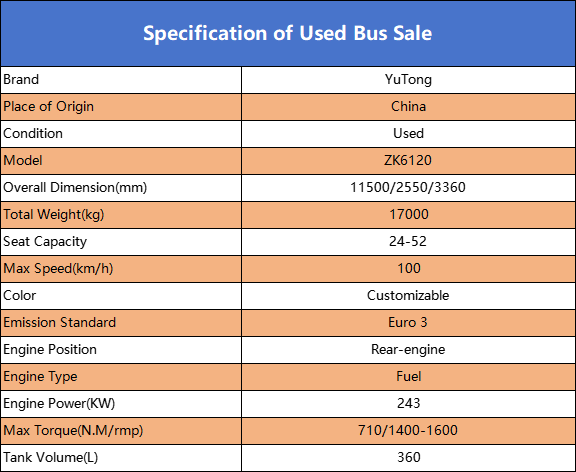
Task: Select the Brand label cell
Action: [x=121, y=80]
